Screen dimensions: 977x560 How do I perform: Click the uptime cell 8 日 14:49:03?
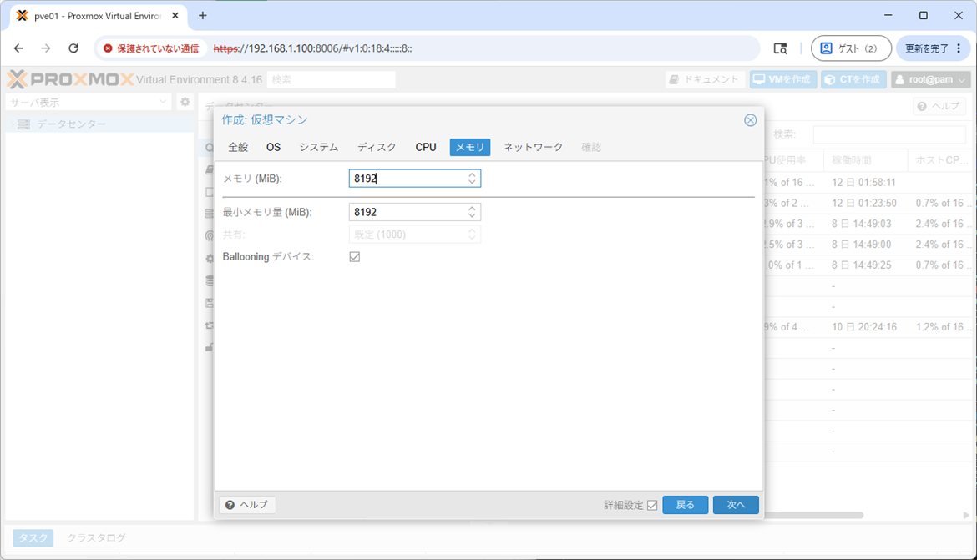[x=861, y=224]
